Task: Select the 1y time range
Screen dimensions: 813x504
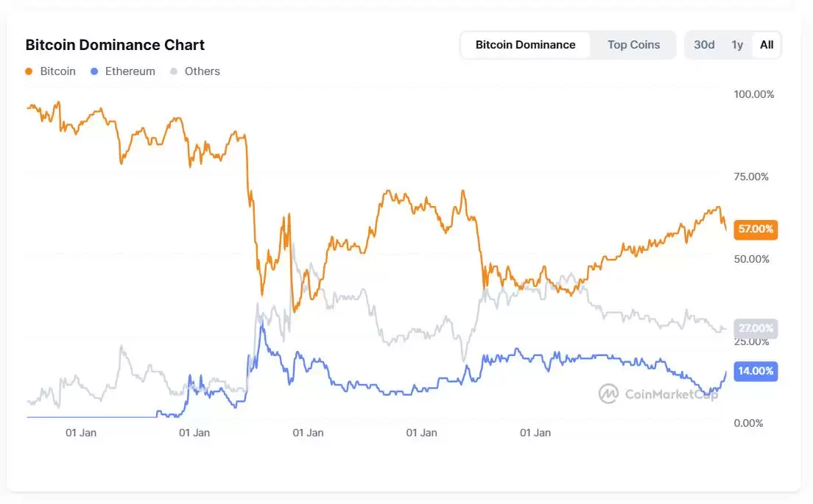Action: pos(737,45)
